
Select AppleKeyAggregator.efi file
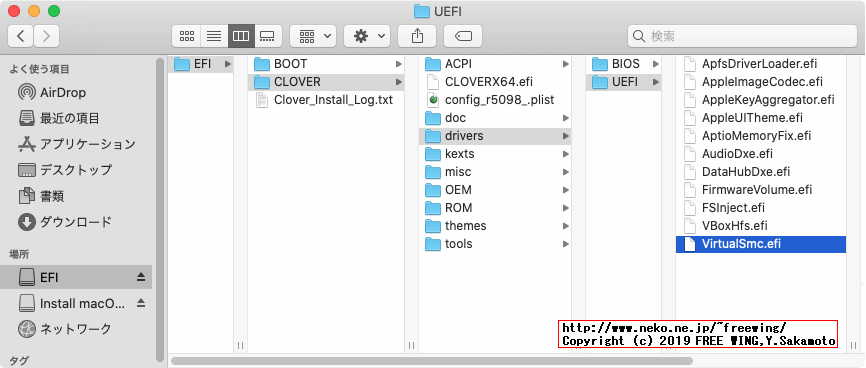coord(761,100)
